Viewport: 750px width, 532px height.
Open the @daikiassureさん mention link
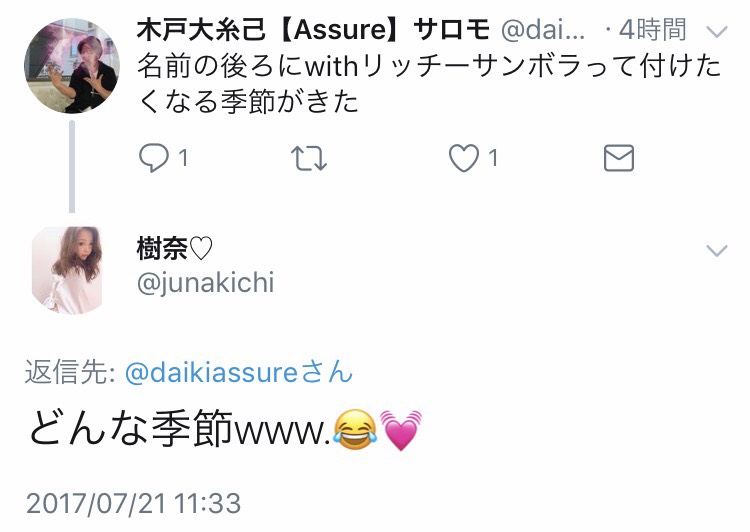tap(239, 372)
